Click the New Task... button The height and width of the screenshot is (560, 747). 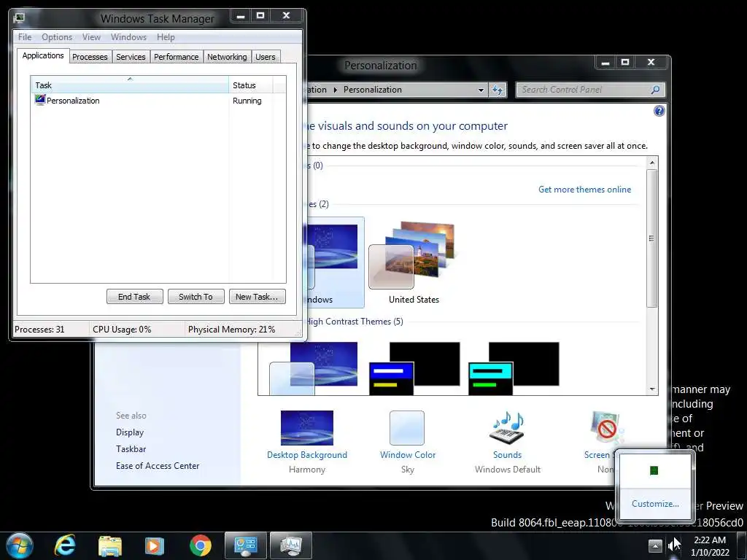[258, 297]
